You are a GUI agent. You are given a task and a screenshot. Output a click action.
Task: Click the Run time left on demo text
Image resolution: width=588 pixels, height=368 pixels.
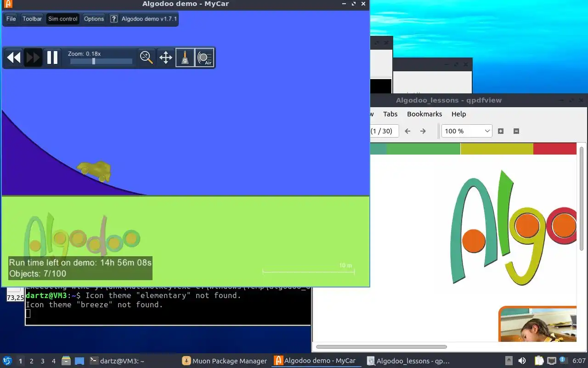coord(80,263)
